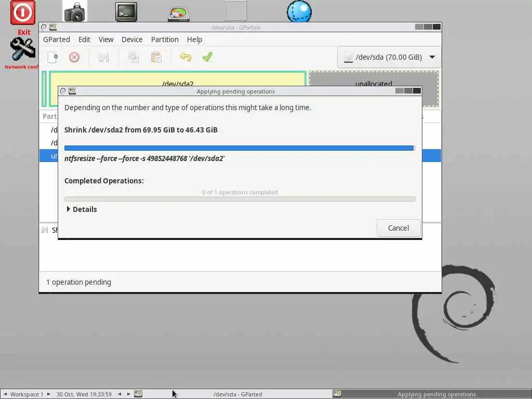
Task: Click the Paste partition toolbar icon
Action: coord(156,57)
